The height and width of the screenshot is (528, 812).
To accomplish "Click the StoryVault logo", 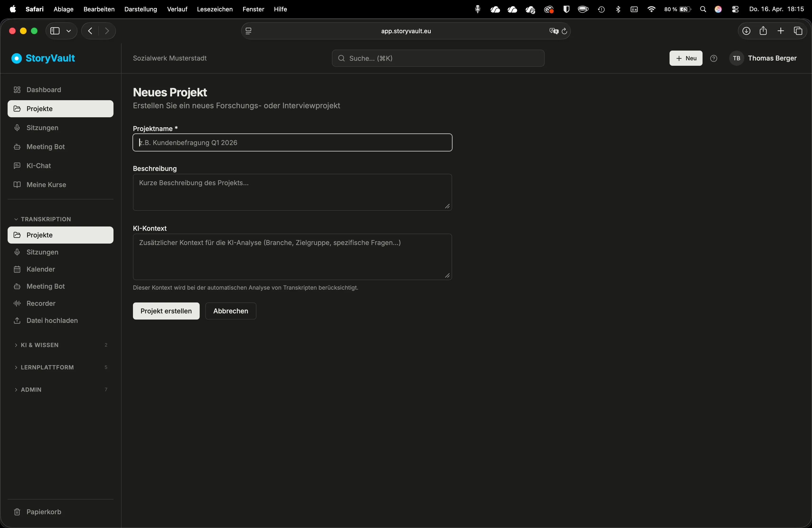I will coord(43,58).
